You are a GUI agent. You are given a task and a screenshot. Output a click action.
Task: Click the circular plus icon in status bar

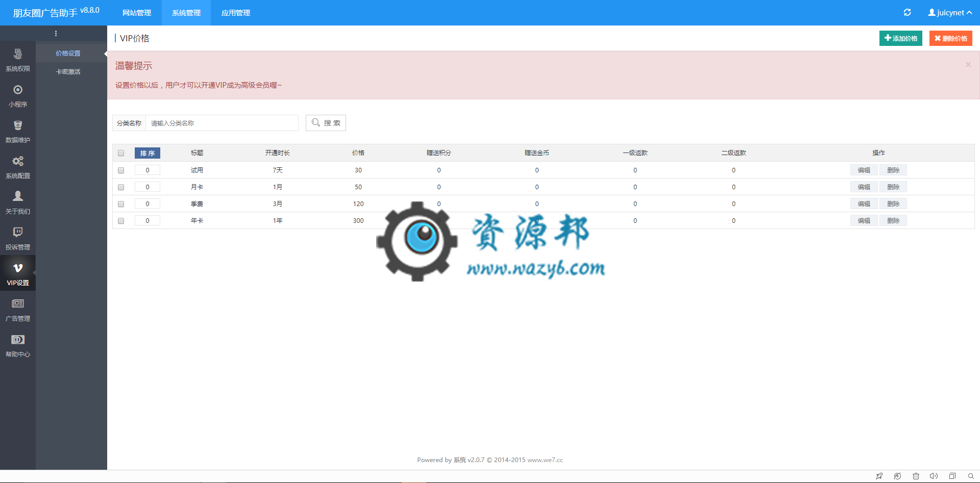coord(897,476)
